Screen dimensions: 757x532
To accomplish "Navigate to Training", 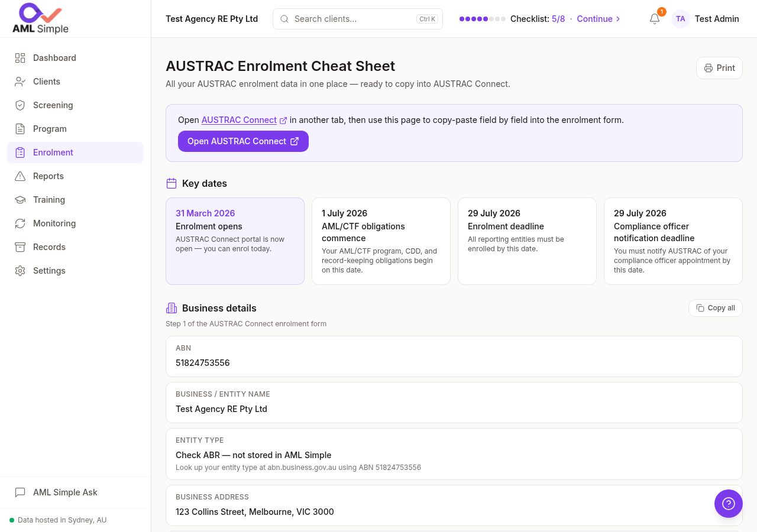I will (75, 200).
